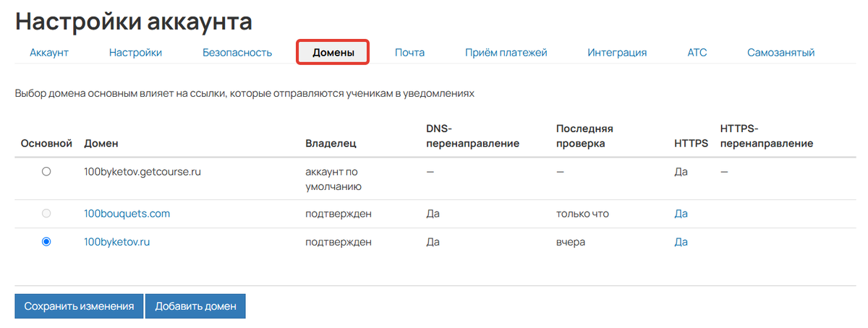
Task: Click the Добавить домен button
Action: point(195,306)
